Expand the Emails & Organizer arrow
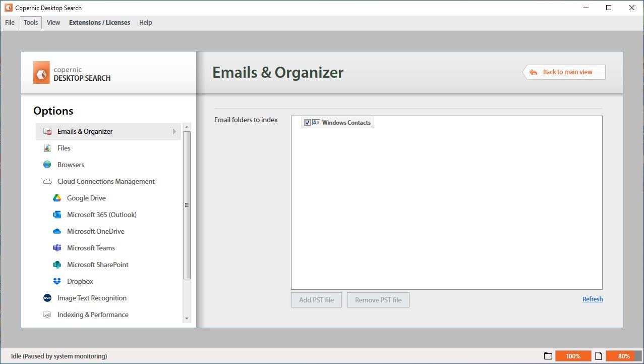The image size is (644, 364). [174, 131]
